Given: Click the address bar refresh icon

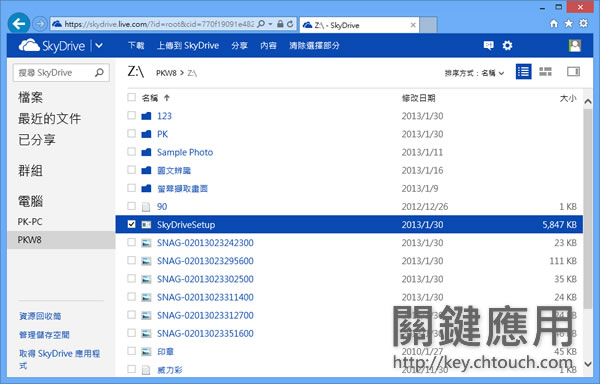Looking at the screenshot, I should point(290,24).
